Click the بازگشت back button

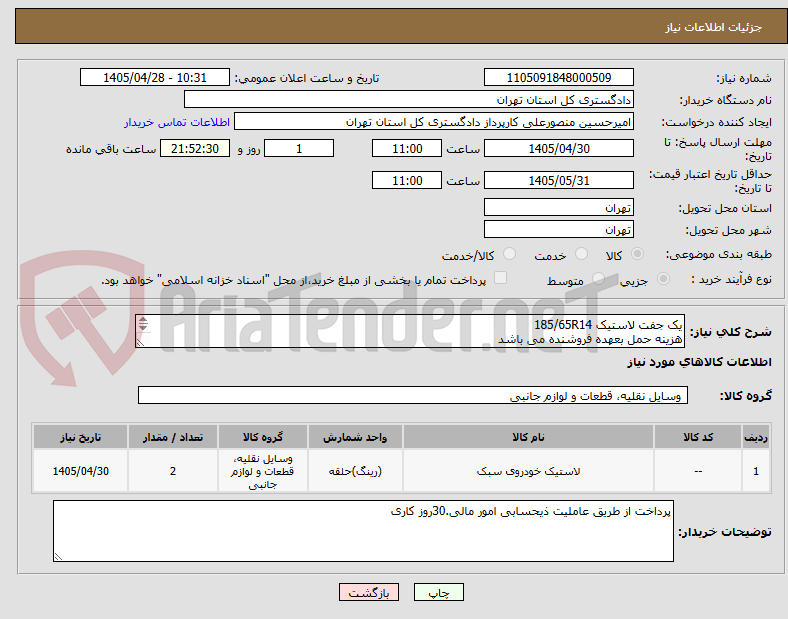point(369,592)
